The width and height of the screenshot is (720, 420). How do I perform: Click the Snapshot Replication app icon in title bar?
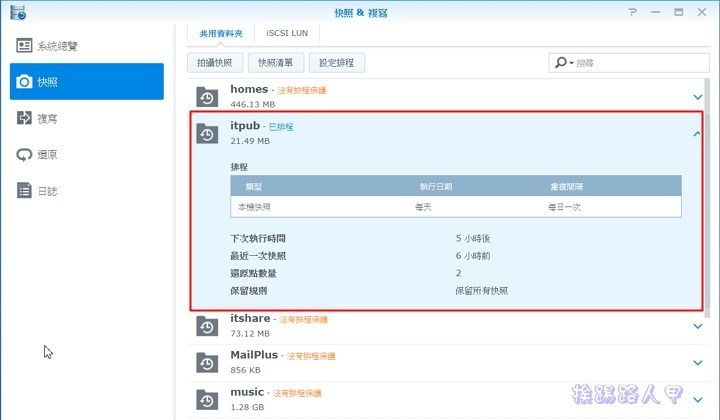[x=18, y=12]
